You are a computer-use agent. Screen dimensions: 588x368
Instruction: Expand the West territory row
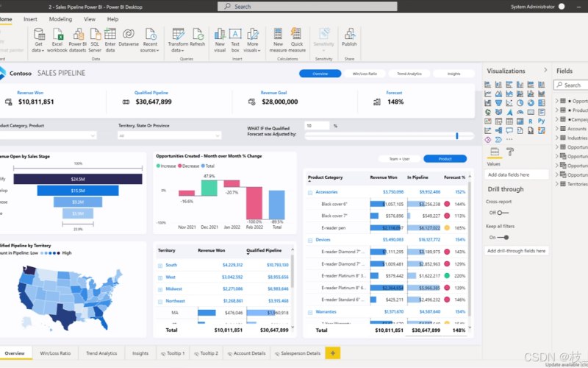[160, 278]
